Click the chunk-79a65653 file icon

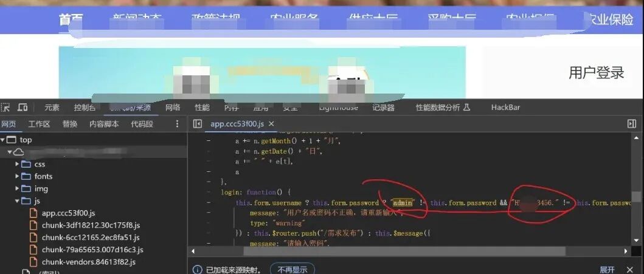(33, 249)
